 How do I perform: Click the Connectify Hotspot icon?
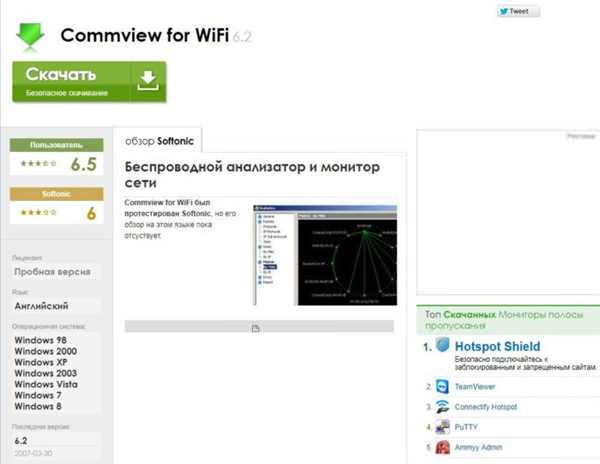[443, 407]
